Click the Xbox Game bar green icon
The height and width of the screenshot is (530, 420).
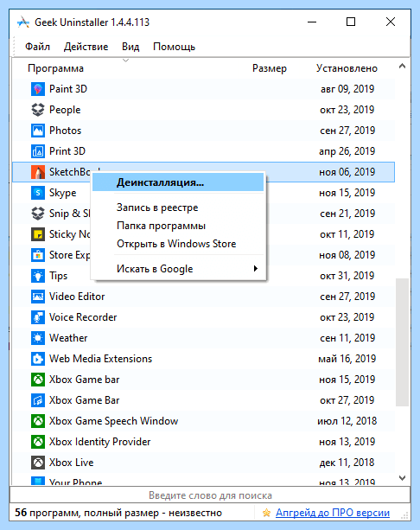coord(38,380)
